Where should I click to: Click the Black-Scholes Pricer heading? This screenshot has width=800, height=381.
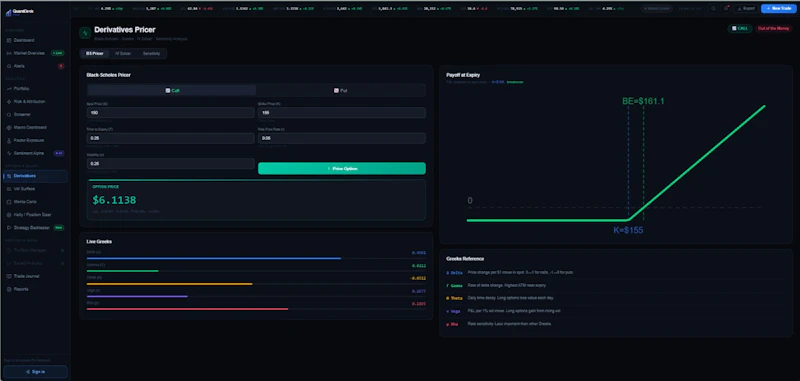109,75
